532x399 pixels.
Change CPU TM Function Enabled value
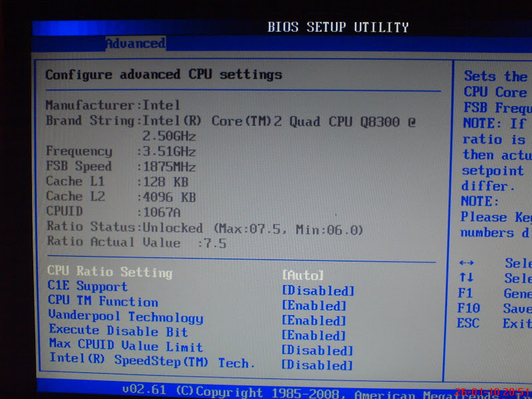click(314, 305)
